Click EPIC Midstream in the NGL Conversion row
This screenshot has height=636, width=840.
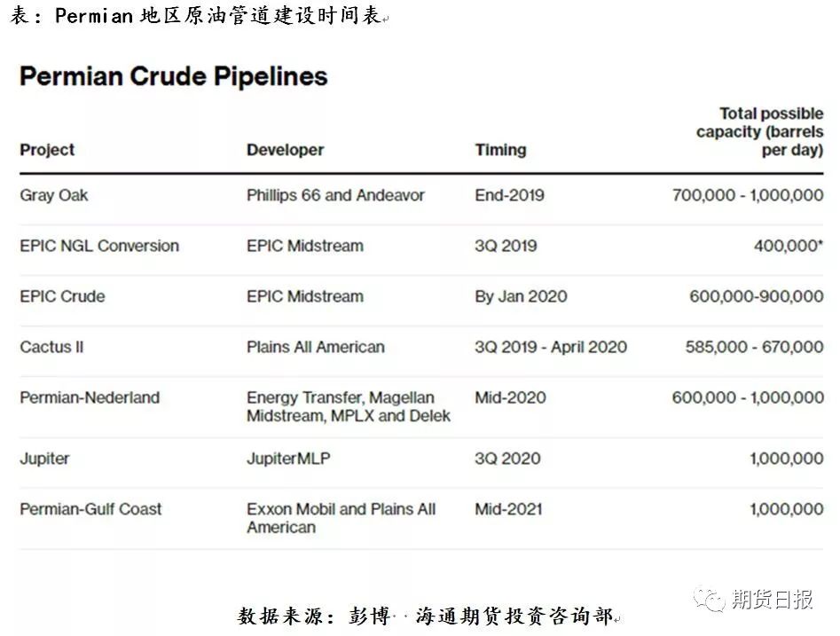(305, 246)
